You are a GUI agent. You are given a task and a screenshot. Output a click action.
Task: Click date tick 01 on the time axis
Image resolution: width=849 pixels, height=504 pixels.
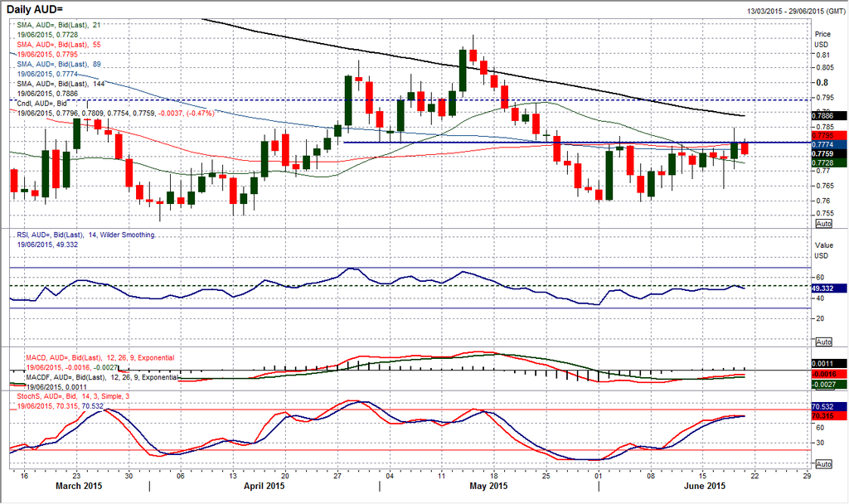pyautogui.click(x=599, y=476)
